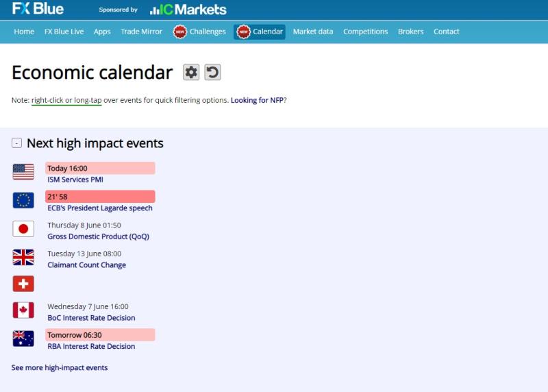Image resolution: width=548 pixels, height=392 pixels.
Task: Open the Brokers menu item
Action: 411,32
